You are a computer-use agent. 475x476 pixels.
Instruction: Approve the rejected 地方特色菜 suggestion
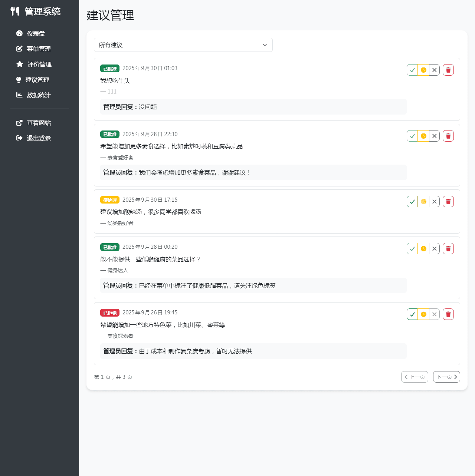412,314
